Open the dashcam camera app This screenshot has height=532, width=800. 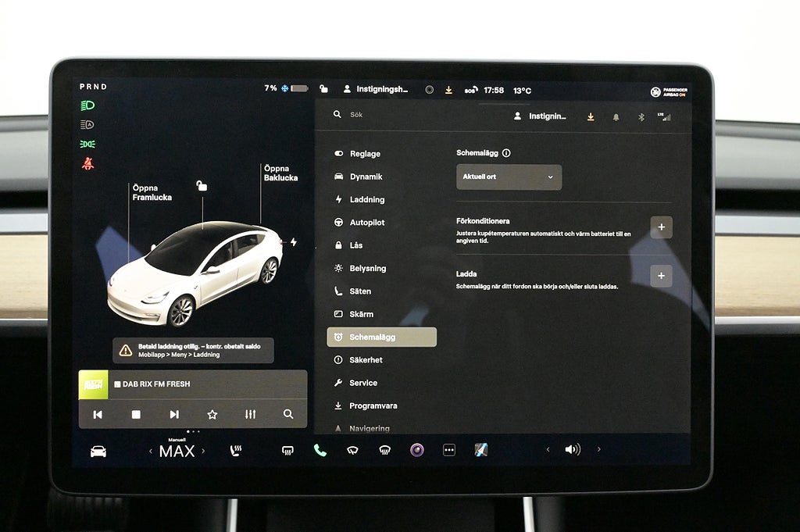417,450
